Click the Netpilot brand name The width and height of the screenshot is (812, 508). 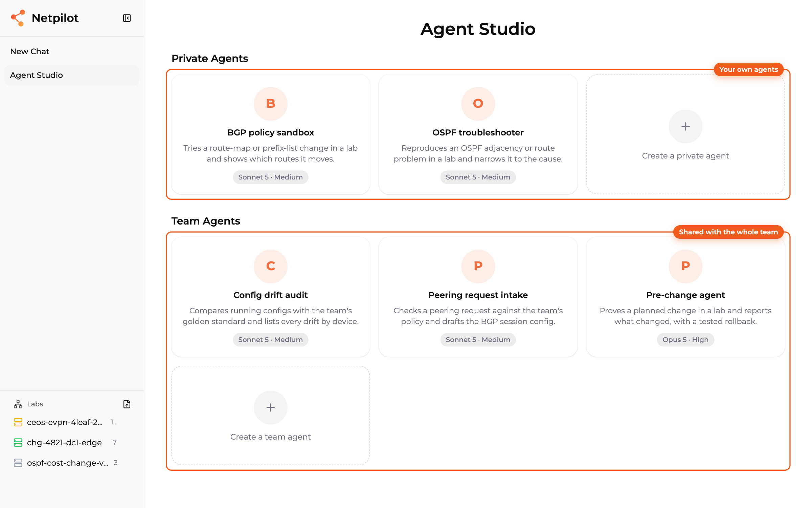tap(55, 18)
